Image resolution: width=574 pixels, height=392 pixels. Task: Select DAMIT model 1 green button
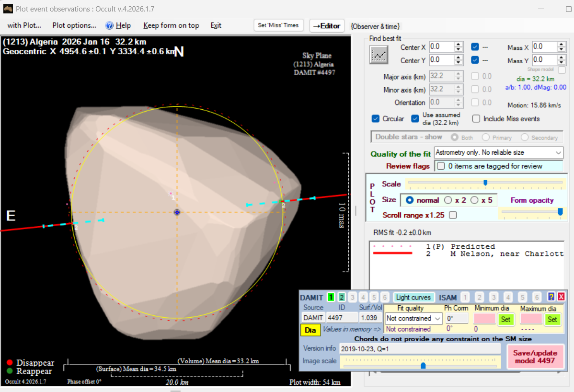click(331, 298)
